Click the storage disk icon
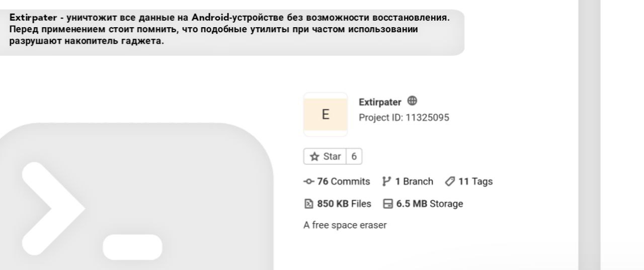This screenshot has width=644, height=270. [388, 204]
